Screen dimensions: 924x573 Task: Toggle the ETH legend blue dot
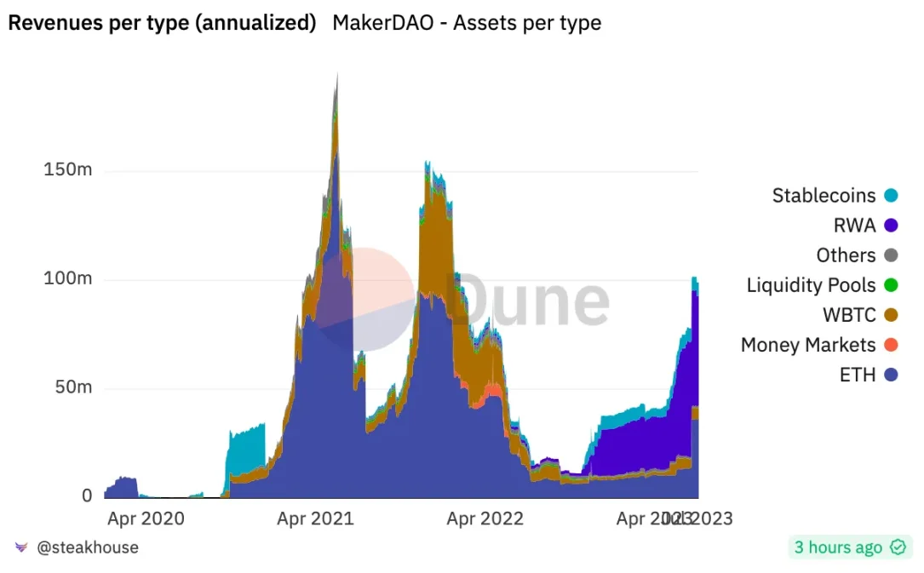891,375
